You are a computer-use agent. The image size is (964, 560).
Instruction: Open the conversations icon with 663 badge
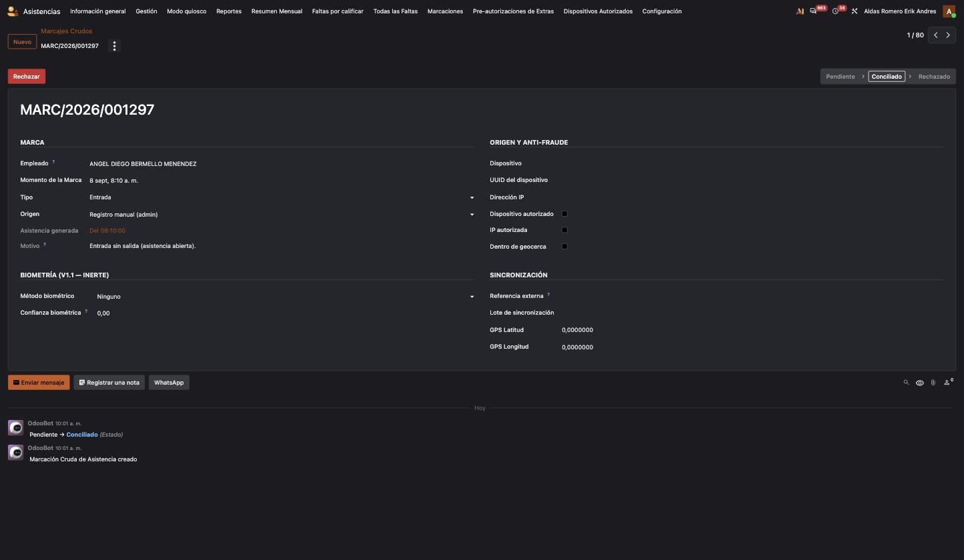point(813,11)
